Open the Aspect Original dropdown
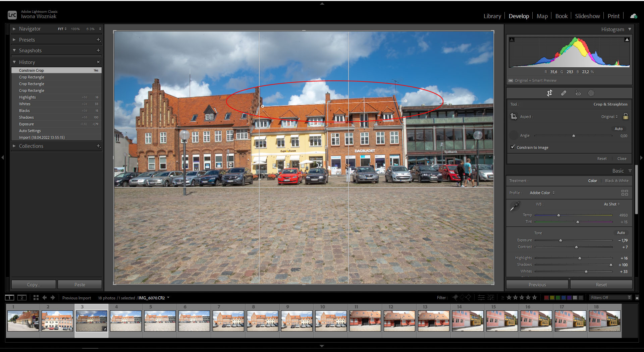The height and width of the screenshot is (352, 644). point(609,117)
